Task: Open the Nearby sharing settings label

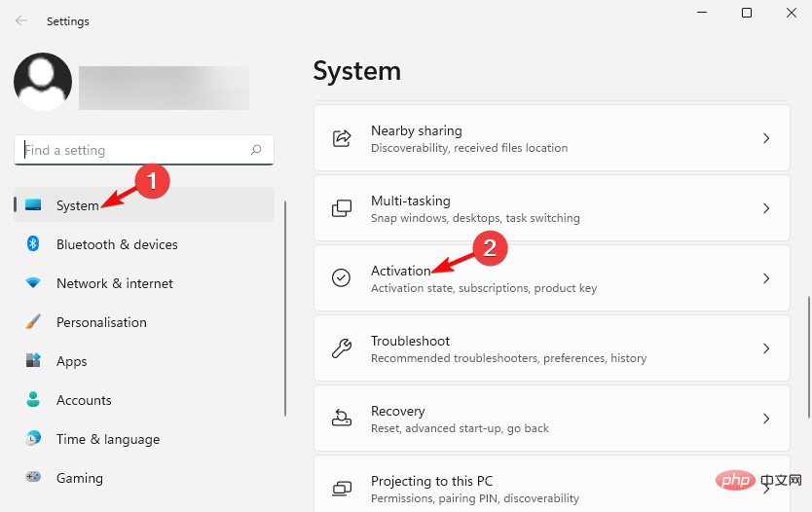Action: [x=417, y=130]
